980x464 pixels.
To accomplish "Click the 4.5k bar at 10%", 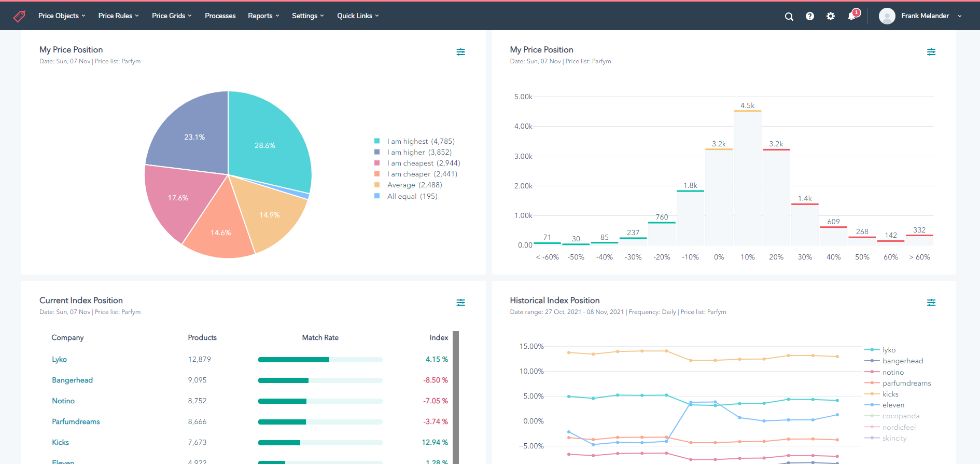I will point(748,178).
